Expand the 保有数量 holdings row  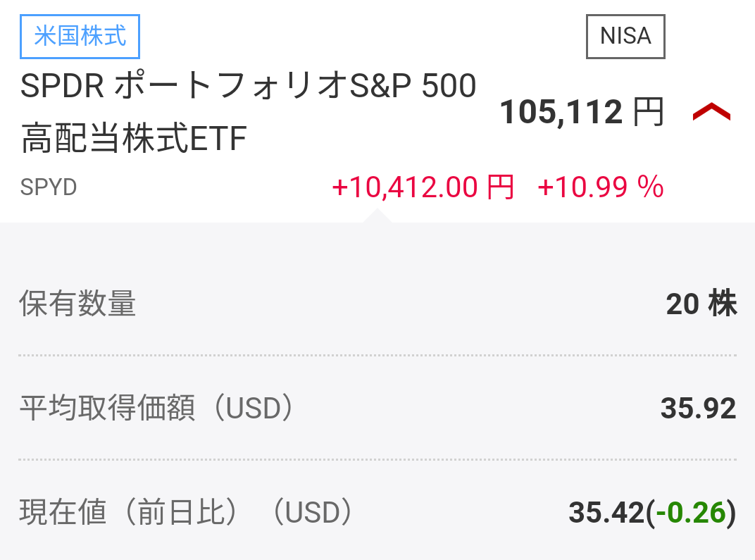pyautogui.click(x=377, y=304)
